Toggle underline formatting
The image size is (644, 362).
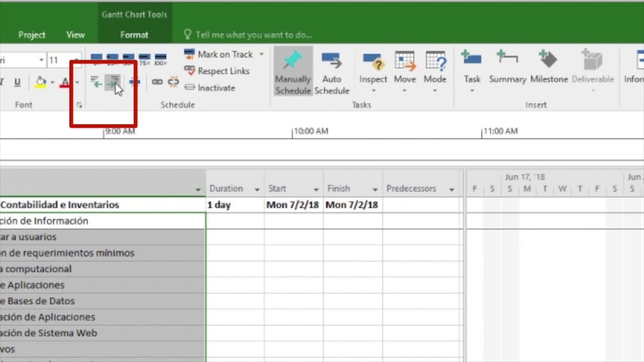17,82
